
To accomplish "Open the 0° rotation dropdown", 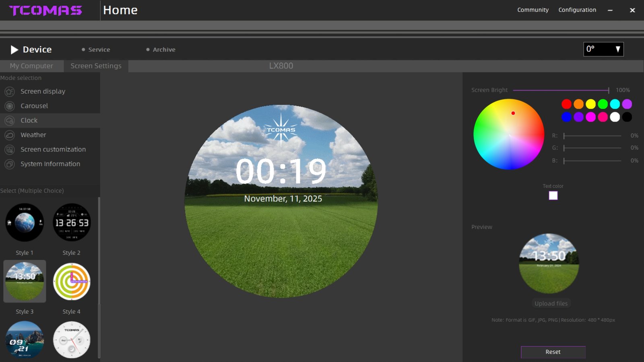I will (x=603, y=49).
